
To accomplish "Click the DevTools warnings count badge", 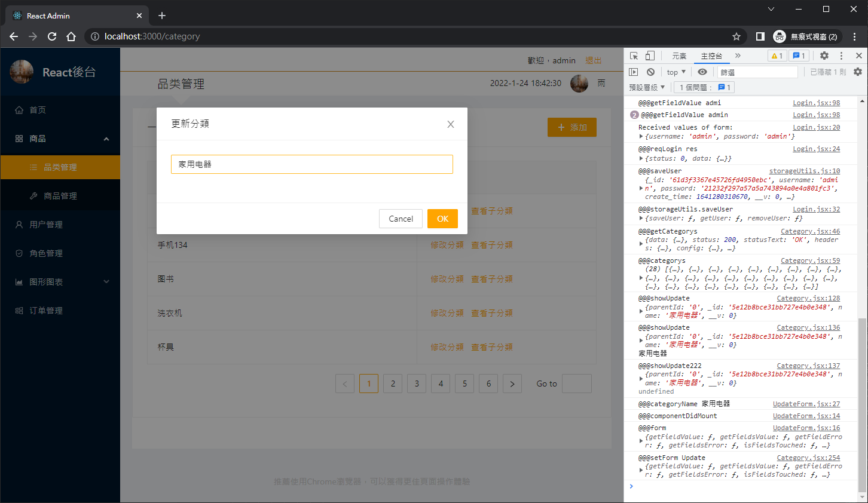I will coord(777,56).
